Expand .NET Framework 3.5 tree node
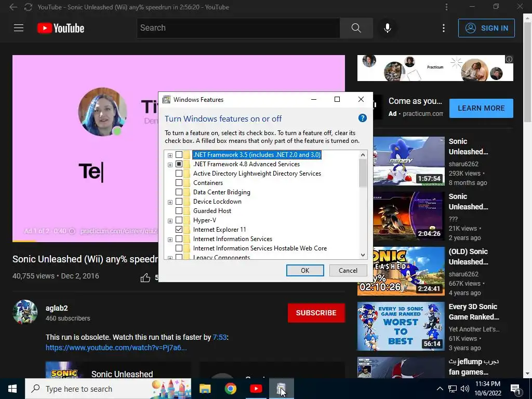Screen dimensions: 532x399 (170, 155)
